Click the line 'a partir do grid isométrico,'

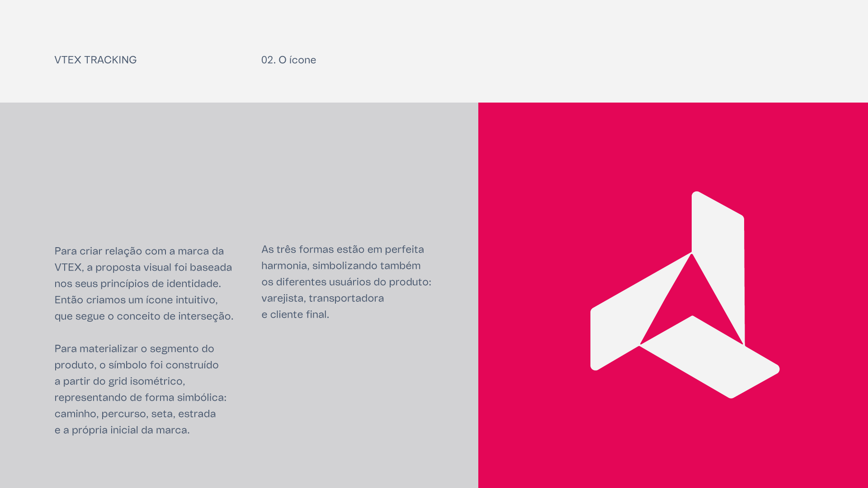(x=120, y=381)
